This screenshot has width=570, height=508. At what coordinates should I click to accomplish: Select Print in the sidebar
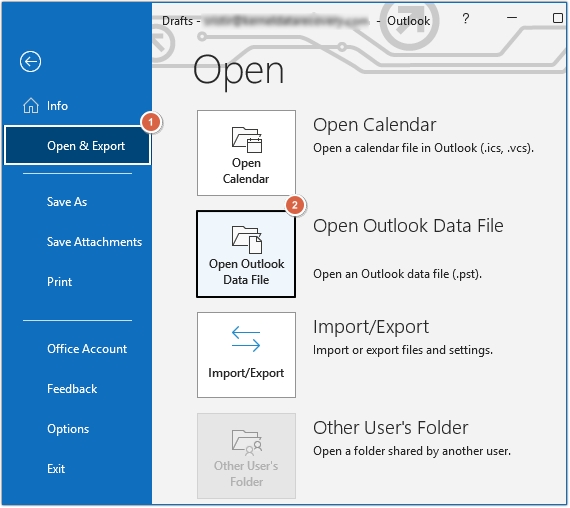(59, 282)
